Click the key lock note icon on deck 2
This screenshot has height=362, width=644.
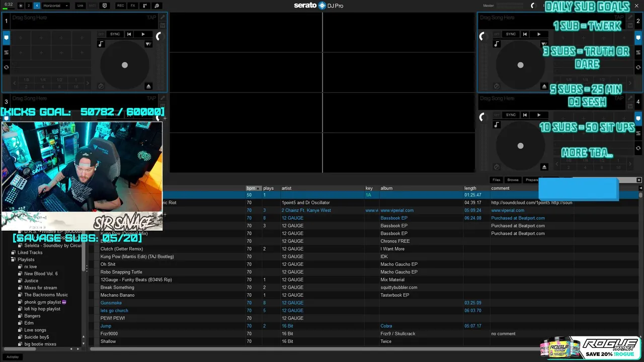tap(497, 44)
